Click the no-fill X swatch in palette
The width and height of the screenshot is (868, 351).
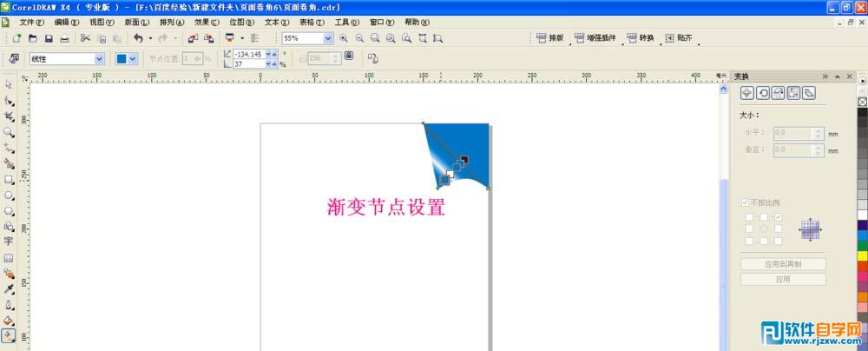(x=863, y=102)
